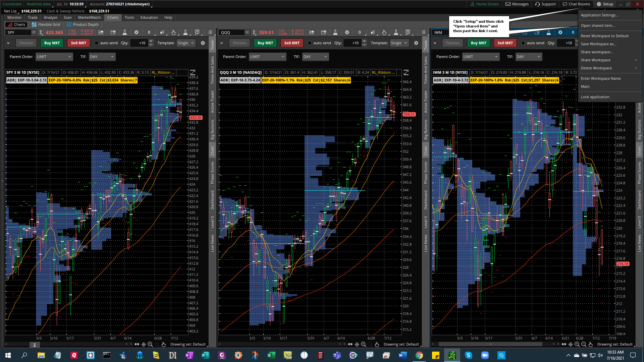Image resolution: width=644 pixels, height=362 pixels.
Task: Open SPY Template Single dropdown
Action: (186, 43)
